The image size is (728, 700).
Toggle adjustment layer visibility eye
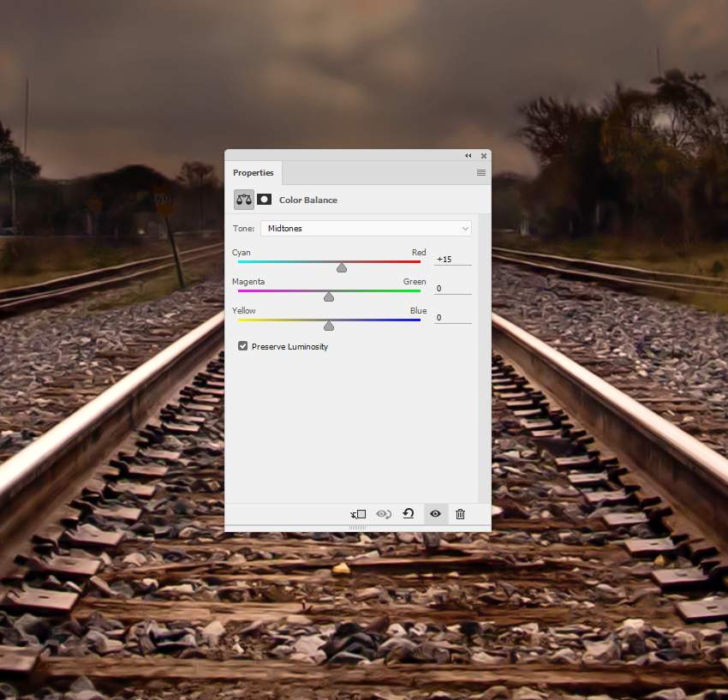click(435, 514)
